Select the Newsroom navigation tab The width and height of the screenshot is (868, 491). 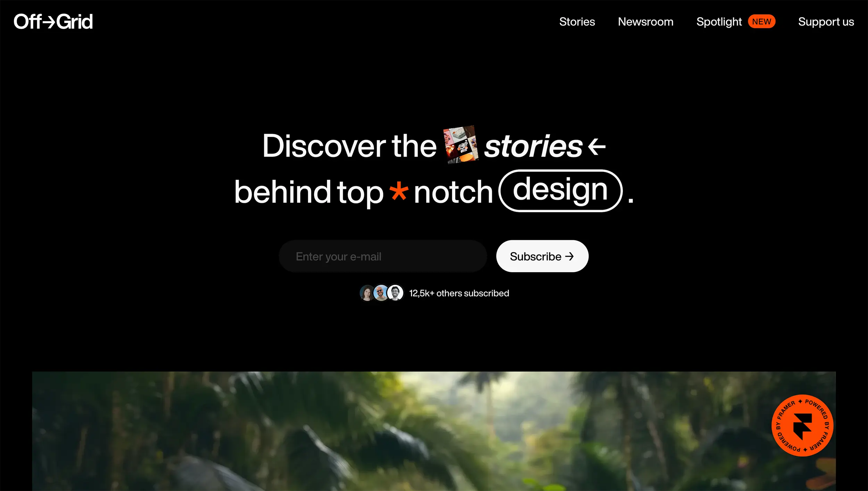tap(646, 22)
